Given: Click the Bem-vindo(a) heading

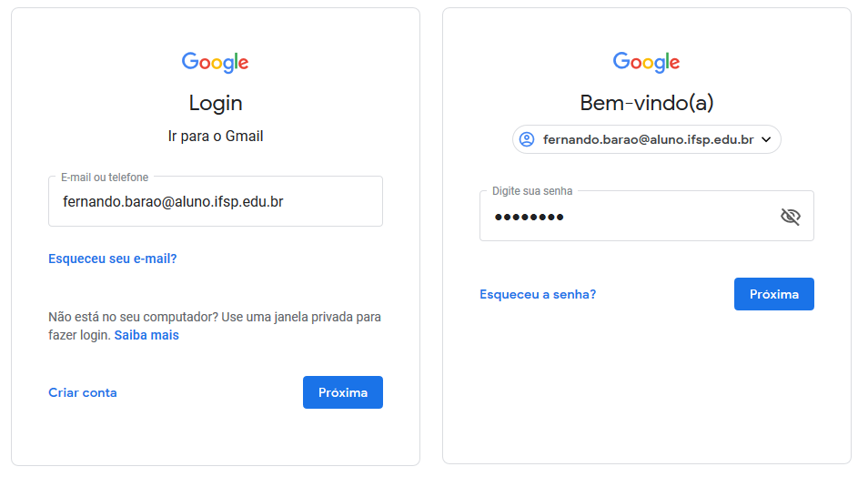Looking at the screenshot, I should [x=646, y=103].
